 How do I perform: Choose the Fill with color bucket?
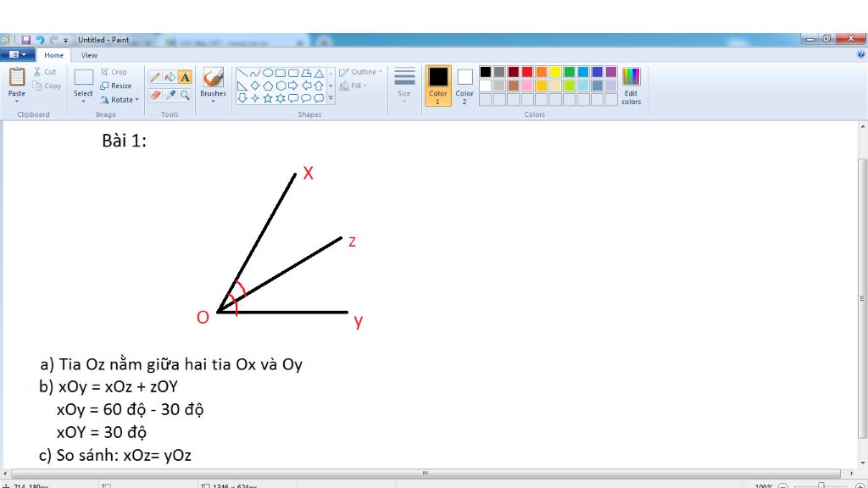point(170,77)
